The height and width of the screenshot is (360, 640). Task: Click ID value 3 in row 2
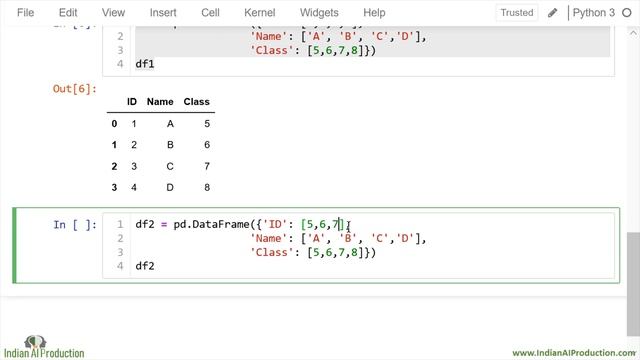(x=134, y=166)
